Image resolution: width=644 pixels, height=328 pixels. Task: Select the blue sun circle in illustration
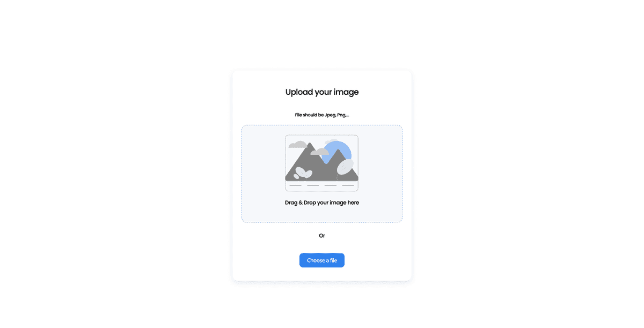[337, 152]
